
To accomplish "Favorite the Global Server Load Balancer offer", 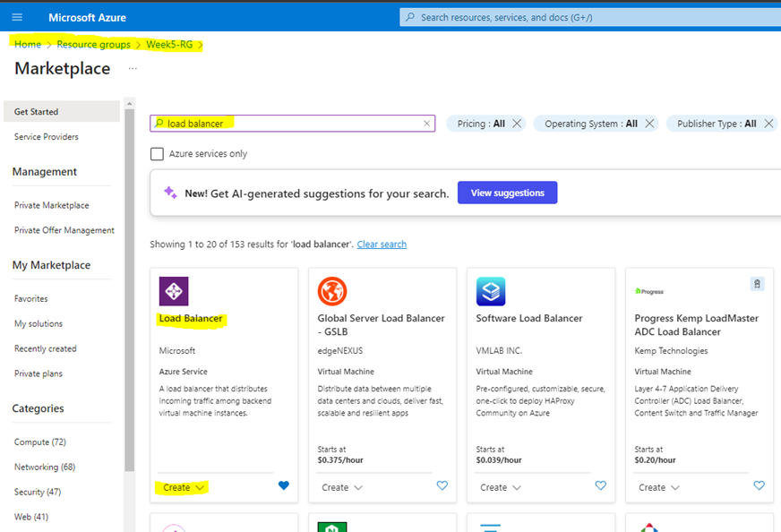I will 442,485.
